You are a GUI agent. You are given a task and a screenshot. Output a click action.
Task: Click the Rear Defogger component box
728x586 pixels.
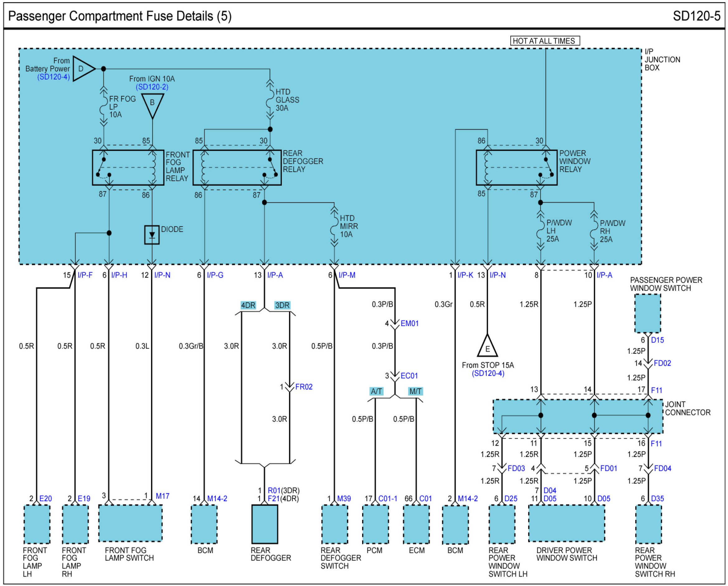pos(264,524)
